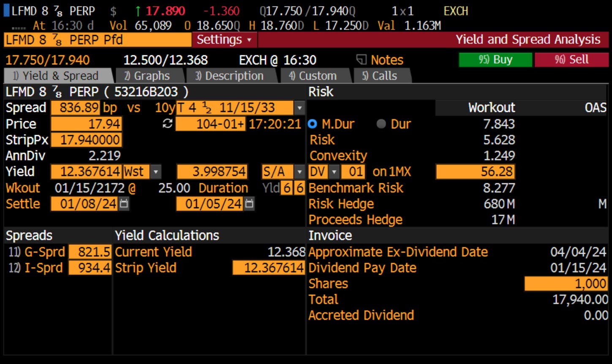Open the Settings dropdown menu
Viewport: 612px width, 364px height.
(x=223, y=39)
